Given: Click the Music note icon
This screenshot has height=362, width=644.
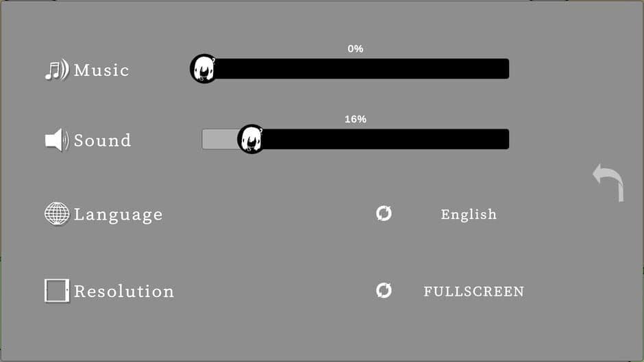Looking at the screenshot, I should pos(57,70).
